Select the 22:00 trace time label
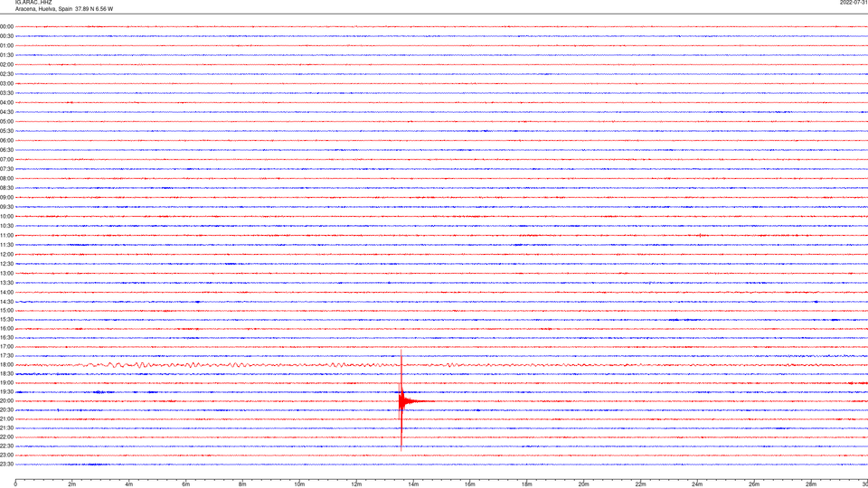Screen dimensions: 868x488 tap(6, 437)
